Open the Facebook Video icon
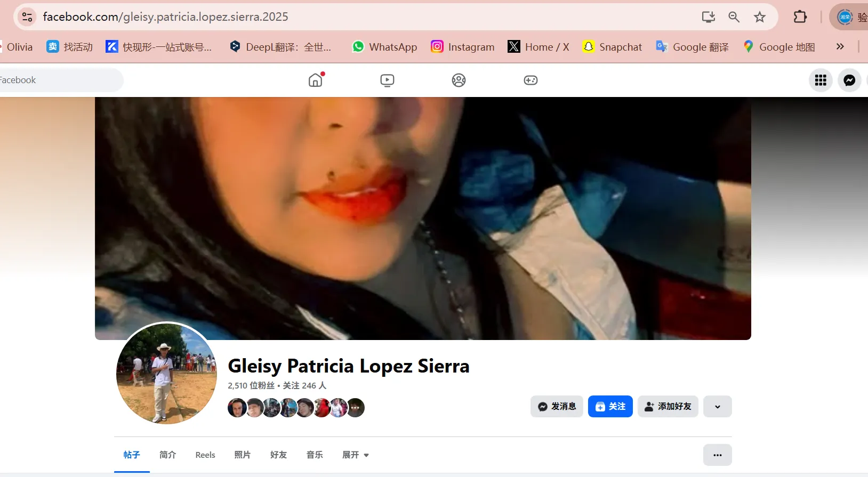The width and height of the screenshot is (868, 477). click(387, 80)
